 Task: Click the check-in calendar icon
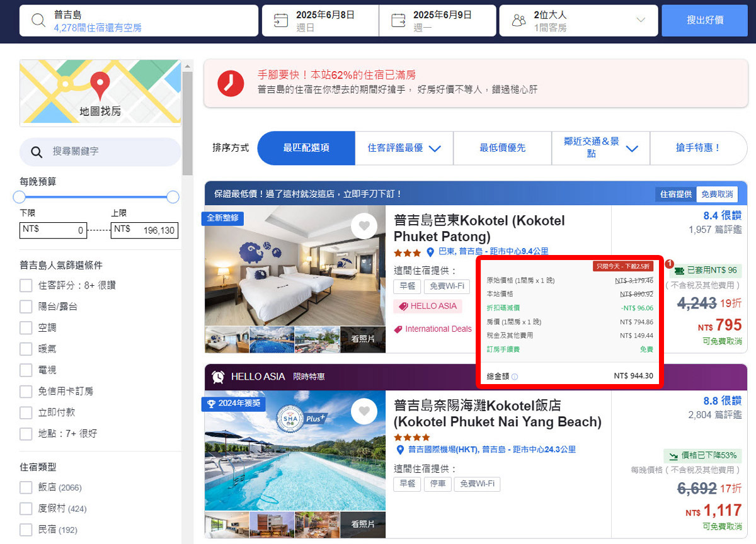click(280, 21)
